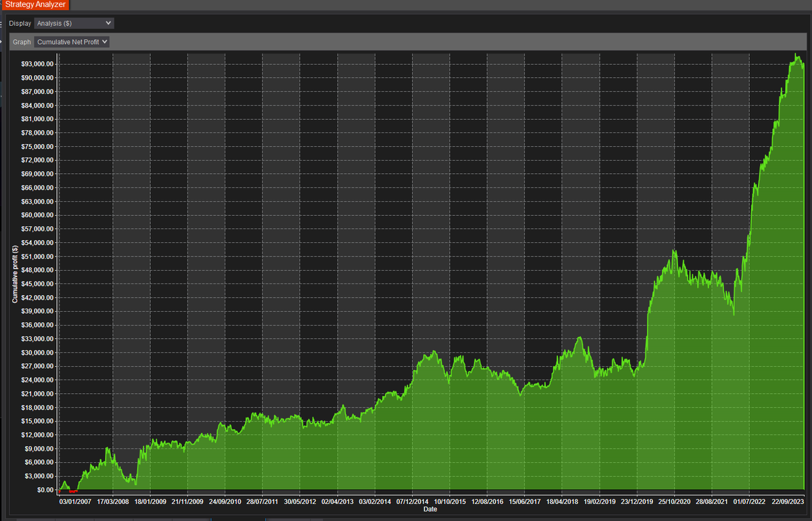The height and width of the screenshot is (521, 812).
Task: Open the Display dropdown showing Analysis ($)
Action: pyautogui.click(x=74, y=23)
